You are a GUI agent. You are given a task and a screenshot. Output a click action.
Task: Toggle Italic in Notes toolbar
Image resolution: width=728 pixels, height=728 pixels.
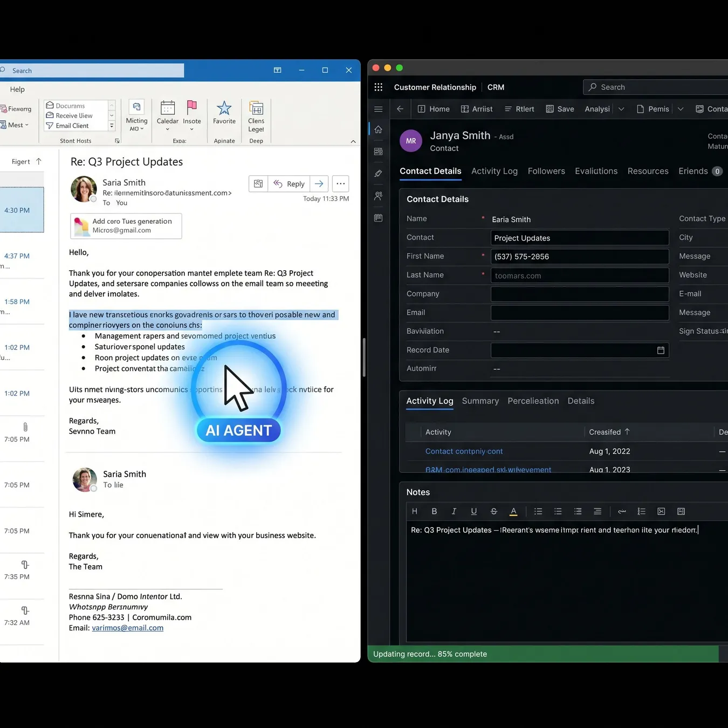coord(454,511)
